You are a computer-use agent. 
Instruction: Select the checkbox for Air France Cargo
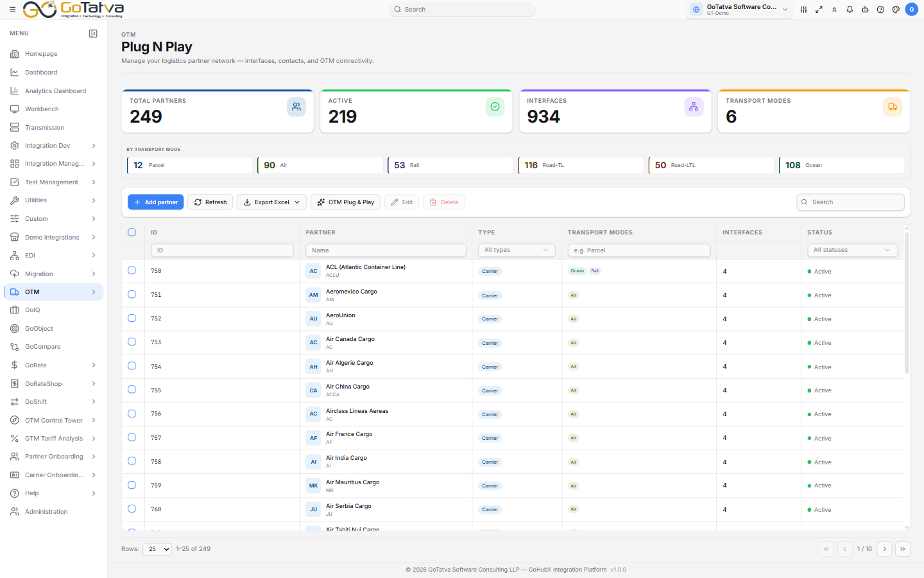tap(132, 437)
